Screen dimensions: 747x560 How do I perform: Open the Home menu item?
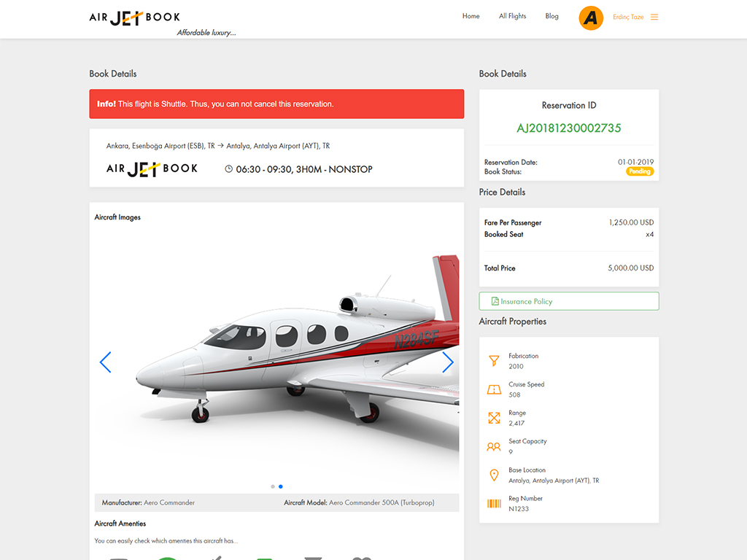click(471, 16)
